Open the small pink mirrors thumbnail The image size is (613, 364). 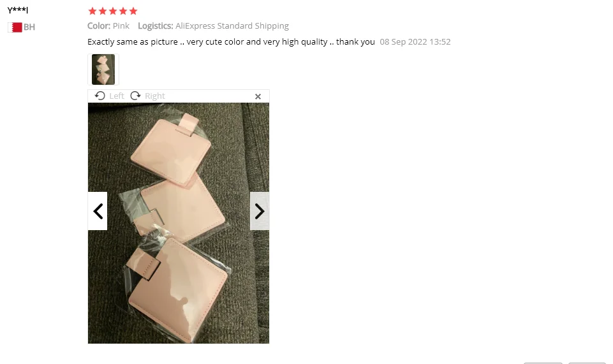[103, 69]
